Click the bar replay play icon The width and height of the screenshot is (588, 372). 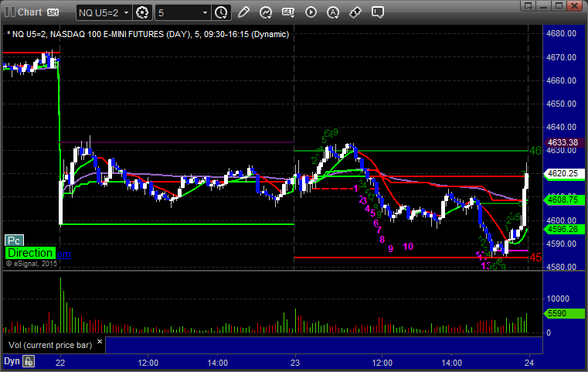311,12
